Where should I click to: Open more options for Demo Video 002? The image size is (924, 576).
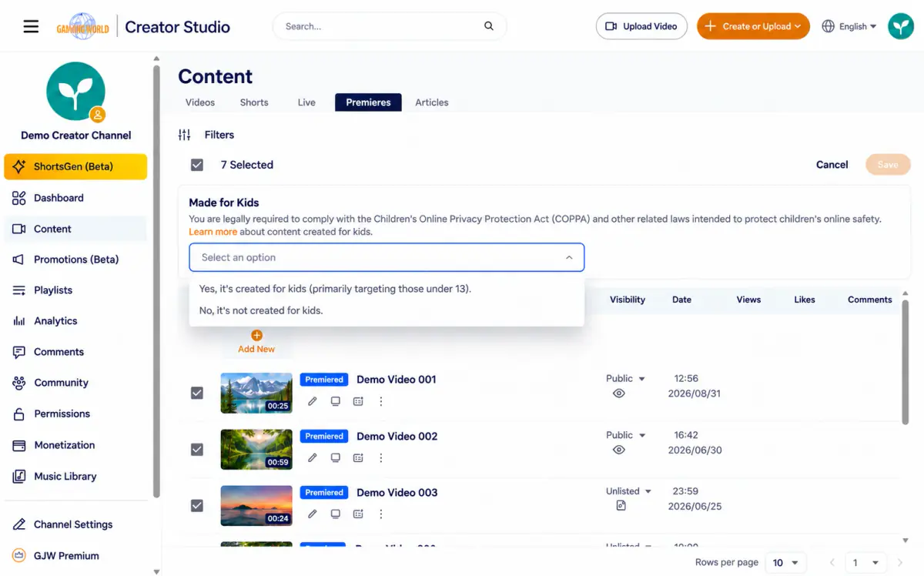click(x=380, y=457)
